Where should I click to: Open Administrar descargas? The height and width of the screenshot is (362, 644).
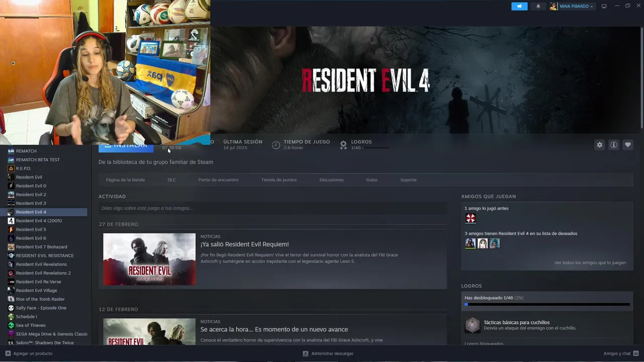tap(328, 353)
